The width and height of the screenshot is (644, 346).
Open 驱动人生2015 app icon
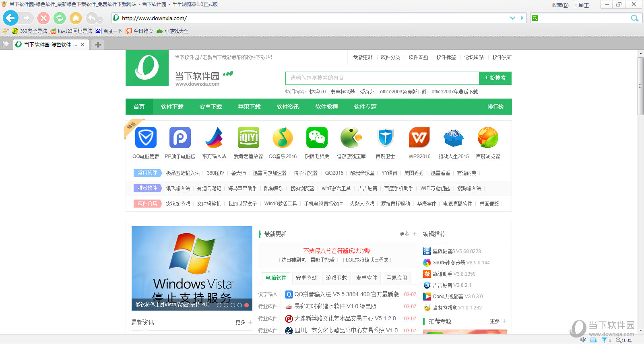454,138
